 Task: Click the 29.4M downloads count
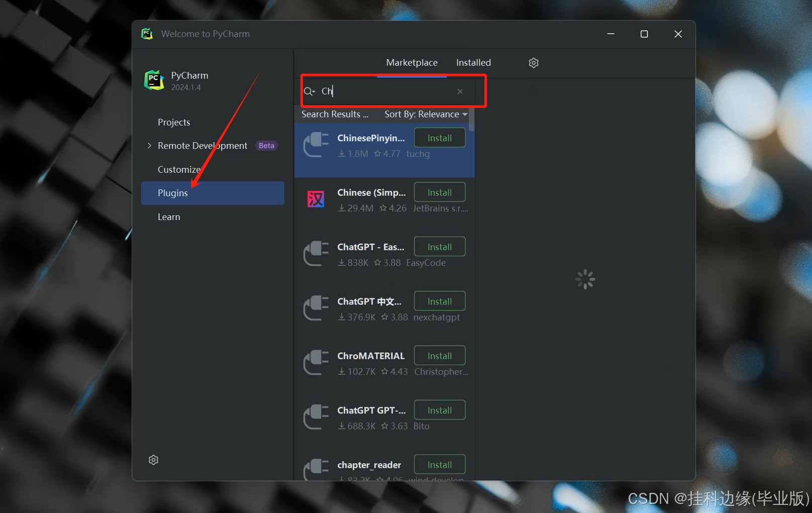pos(356,208)
